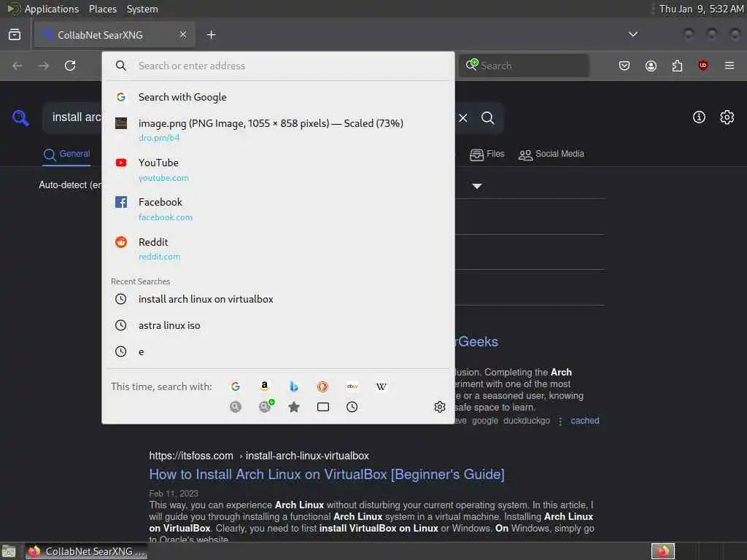The width and height of the screenshot is (747, 560).
Task: Select the CollabNet SearXNG browser tab
Action: tap(115, 35)
